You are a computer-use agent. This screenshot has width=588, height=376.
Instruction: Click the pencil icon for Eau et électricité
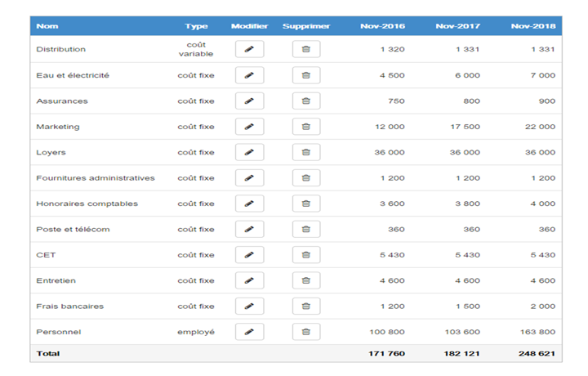pos(249,75)
